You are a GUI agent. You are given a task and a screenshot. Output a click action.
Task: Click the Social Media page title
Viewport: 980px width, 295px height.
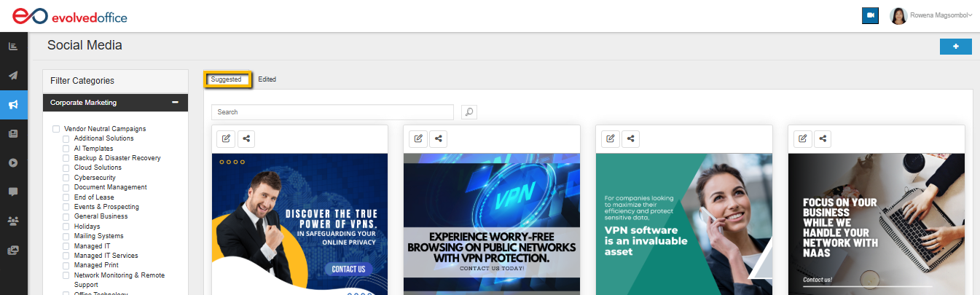tap(85, 45)
